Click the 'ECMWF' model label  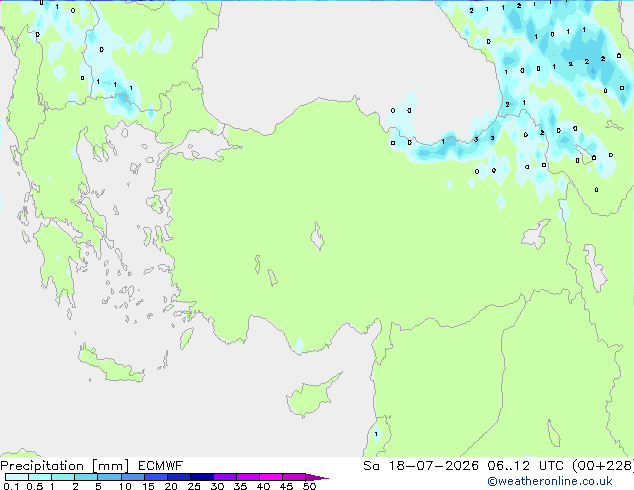click(x=161, y=466)
